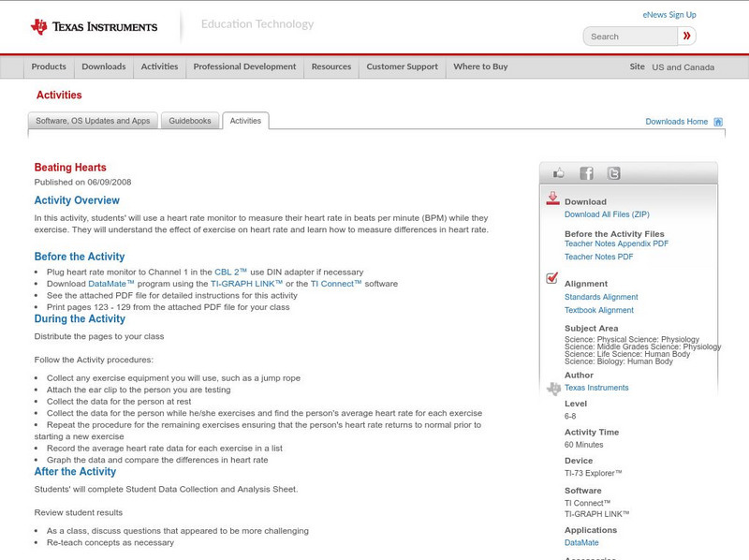
Task: Submit search with the red arrow button
Action: click(x=687, y=36)
